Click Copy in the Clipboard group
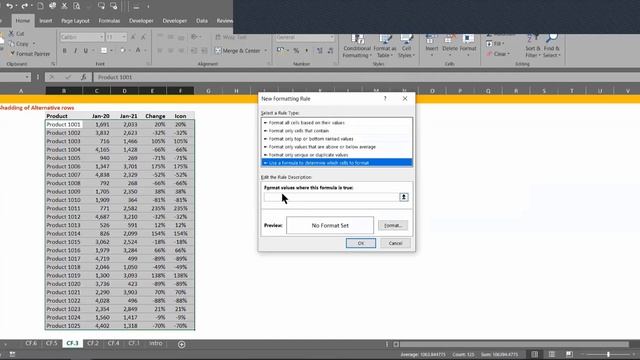Image resolution: width=640 pixels, height=360 pixels. click(19, 44)
